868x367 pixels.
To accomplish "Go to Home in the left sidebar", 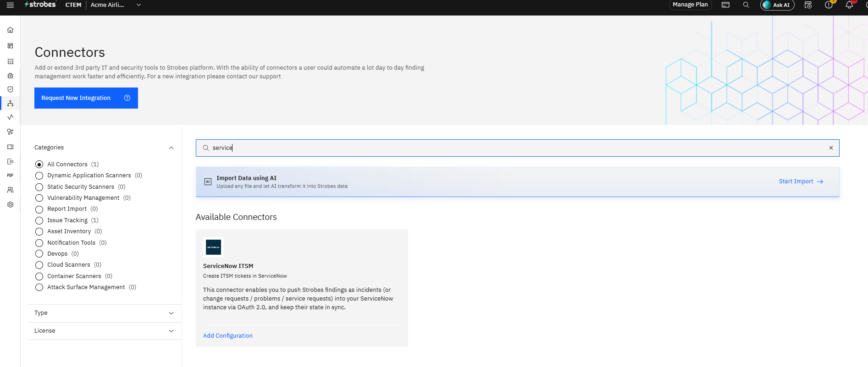I will coord(10,30).
